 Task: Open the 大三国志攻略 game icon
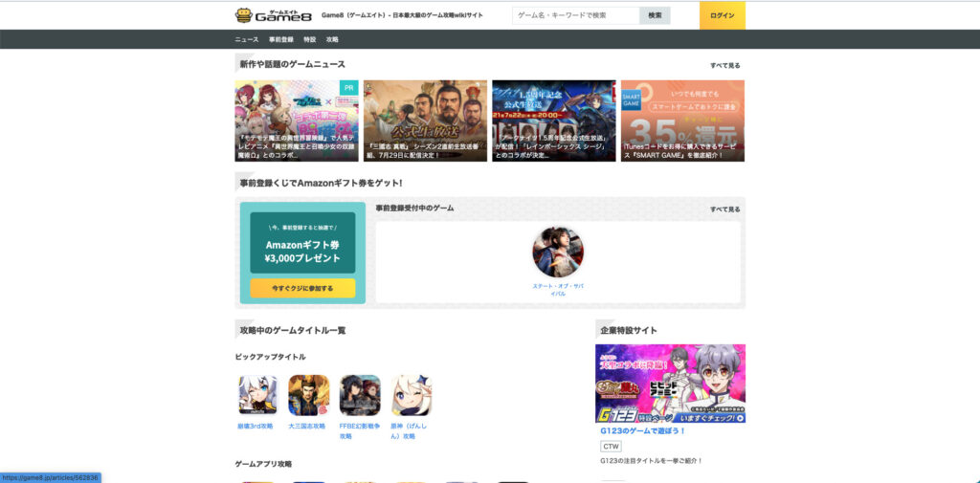click(308, 394)
